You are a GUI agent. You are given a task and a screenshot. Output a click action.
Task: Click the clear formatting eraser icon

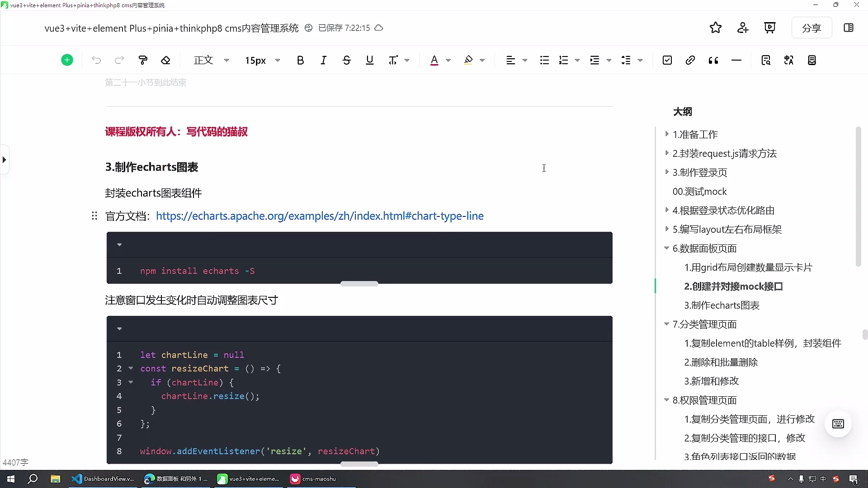point(166,60)
